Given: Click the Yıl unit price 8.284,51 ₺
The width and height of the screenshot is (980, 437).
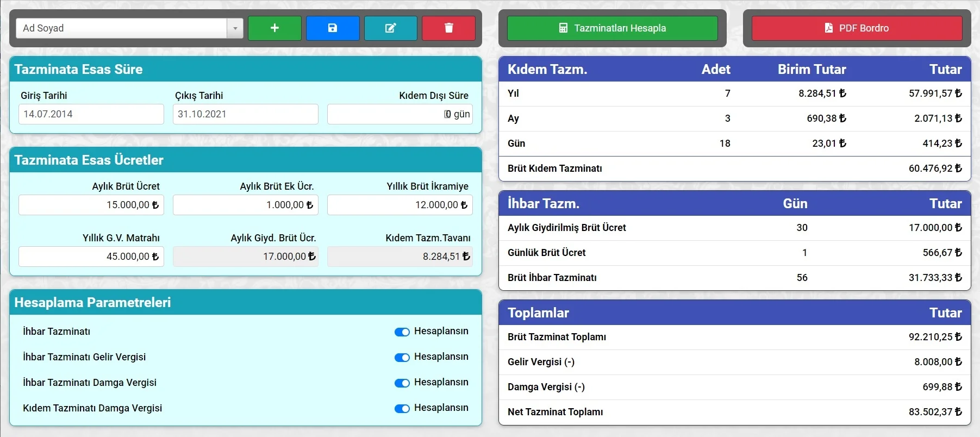Looking at the screenshot, I should [x=822, y=93].
